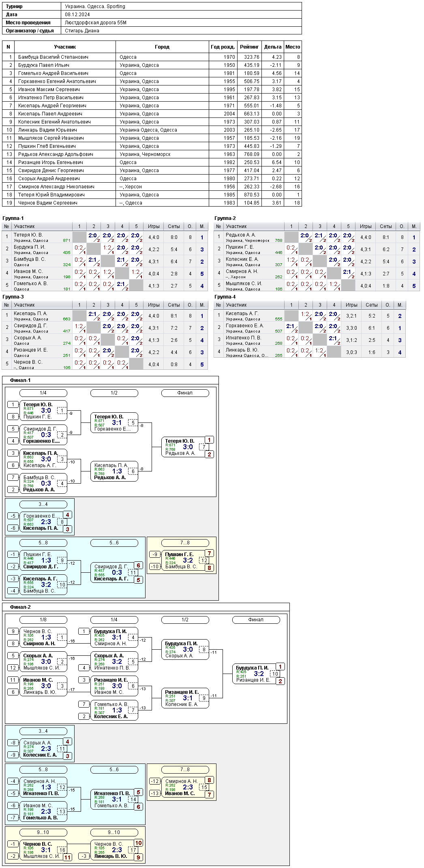Image resolution: width=424 pixels, height=868 pixels.
Task: Click the Финал round label in Финал-2
Action: click(x=256, y=620)
